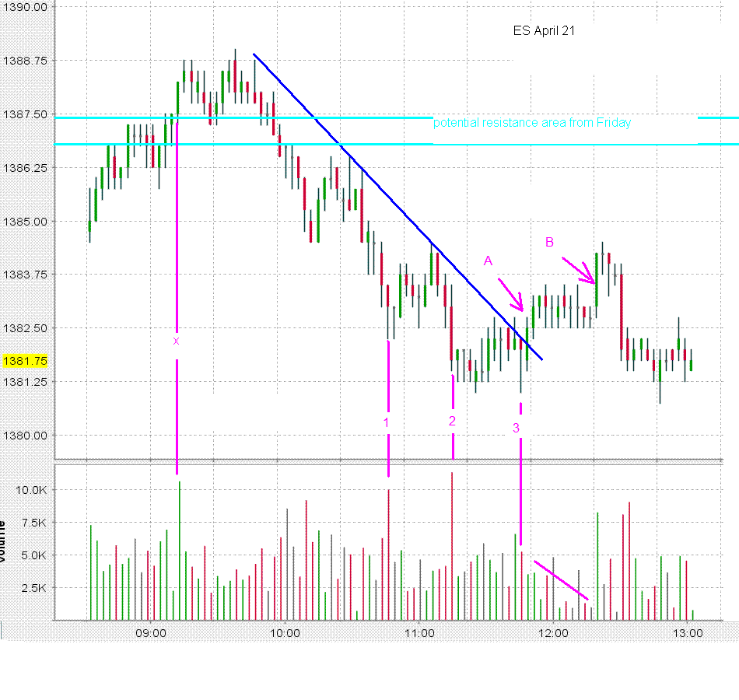Click the 5.0K volume axis label
The width and height of the screenshot is (739, 700).
pos(34,555)
